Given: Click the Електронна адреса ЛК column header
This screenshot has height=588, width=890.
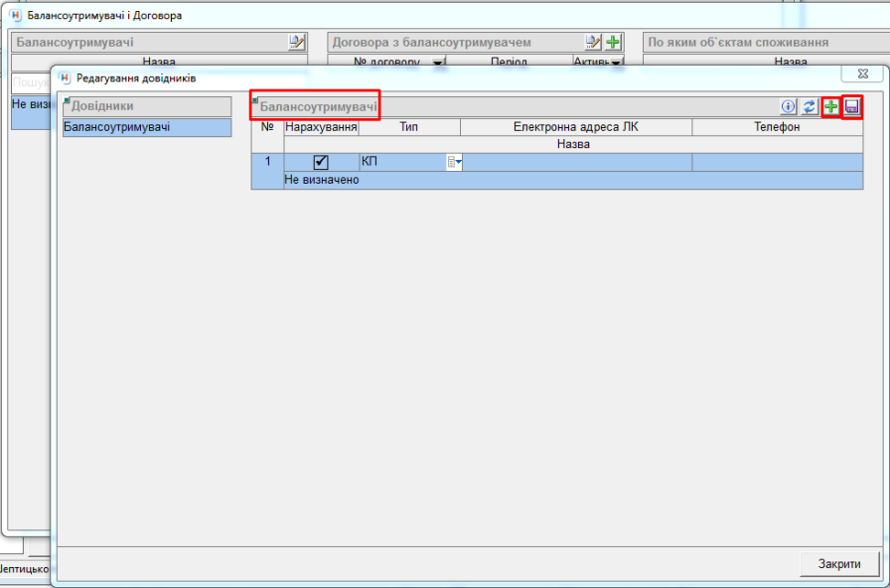Looking at the screenshot, I should pyautogui.click(x=576, y=127).
